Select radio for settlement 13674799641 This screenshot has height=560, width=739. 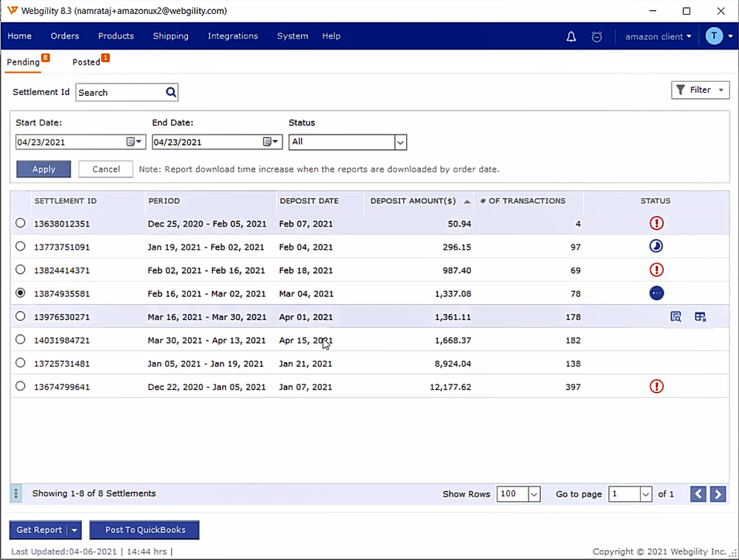pyautogui.click(x=20, y=386)
